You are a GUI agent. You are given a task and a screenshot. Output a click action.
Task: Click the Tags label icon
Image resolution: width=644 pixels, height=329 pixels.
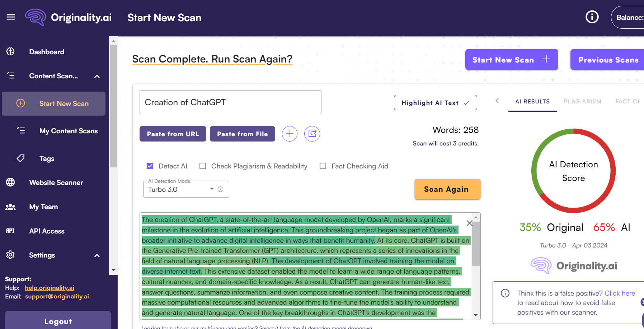tap(21, 158)
